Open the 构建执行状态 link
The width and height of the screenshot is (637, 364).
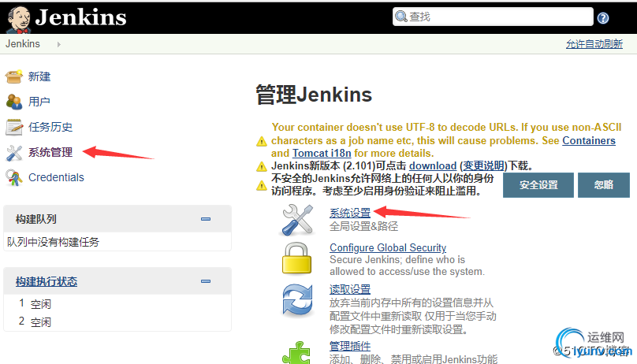click(x=47, y=281)
